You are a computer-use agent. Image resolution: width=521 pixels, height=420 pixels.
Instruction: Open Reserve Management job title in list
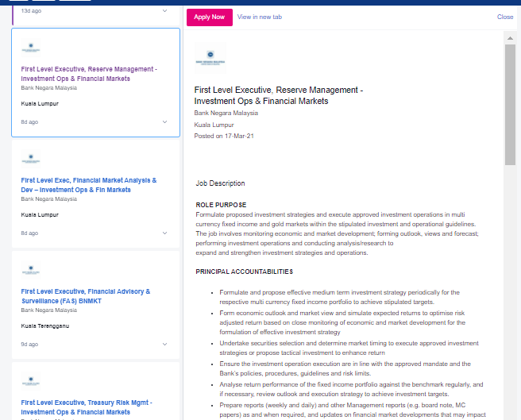[89, 74]
